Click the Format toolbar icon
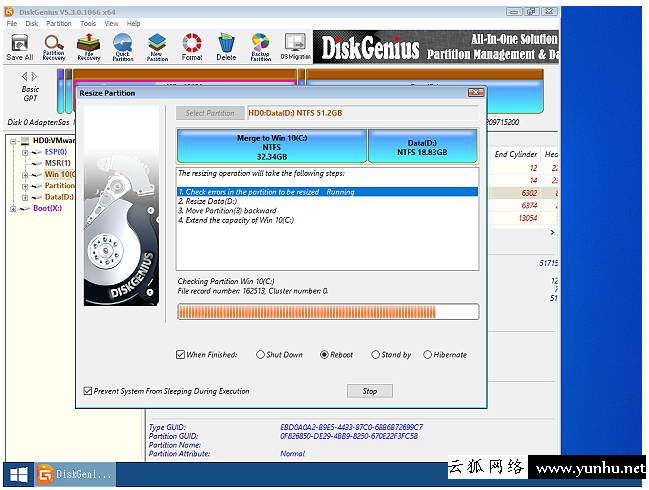 click(192, 47)
